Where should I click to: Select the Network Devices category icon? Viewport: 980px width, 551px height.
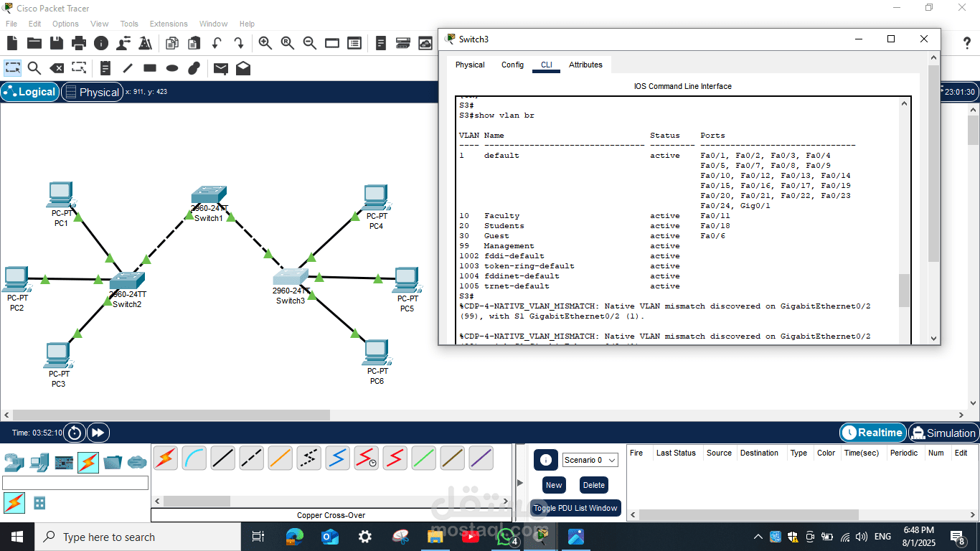pos(14,462)
